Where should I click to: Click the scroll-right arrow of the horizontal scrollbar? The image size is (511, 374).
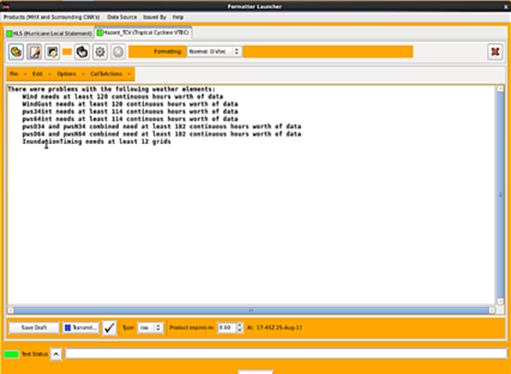click(492, 310)
